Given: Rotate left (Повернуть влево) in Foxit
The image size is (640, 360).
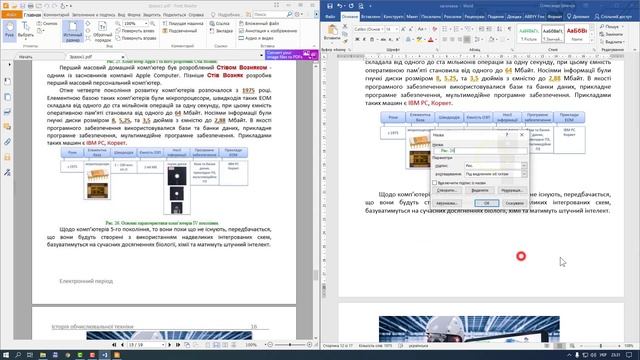Looking at the screenshot, I should [135, 31].
